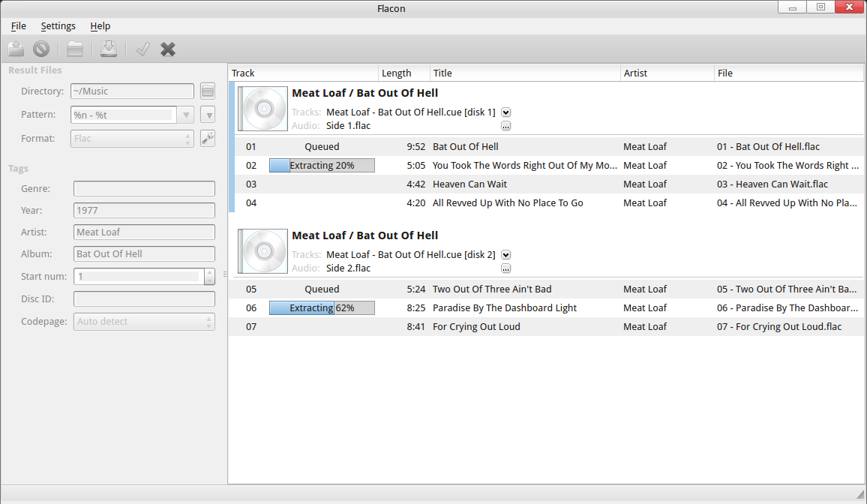Screen dimensions: 867x504
Task: Select track title Heaven Can Wait
Action: point(470,184)
